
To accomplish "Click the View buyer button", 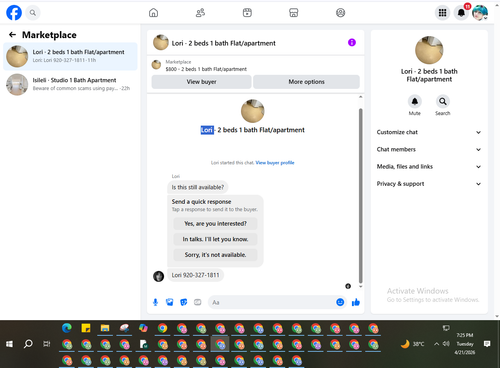I will 201,82.
